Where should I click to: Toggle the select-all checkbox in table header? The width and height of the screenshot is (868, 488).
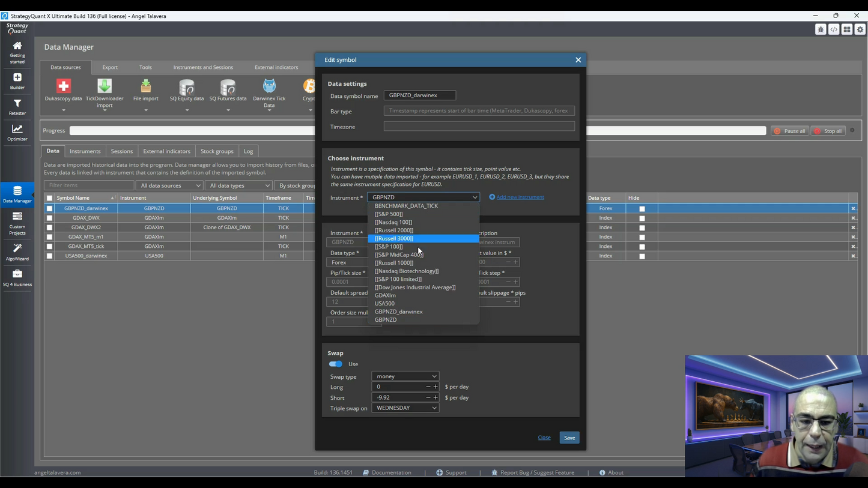tap(49, 198)
